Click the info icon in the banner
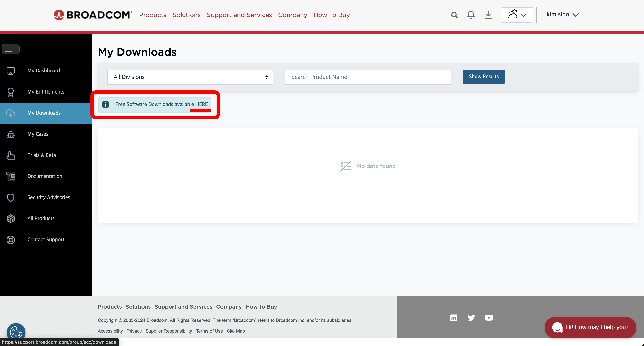 [x=105, y=105]
